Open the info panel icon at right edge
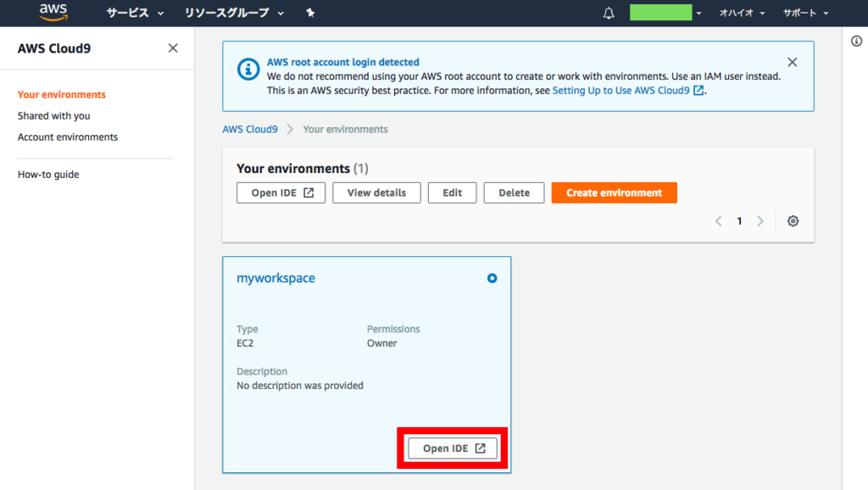Viewport: 868px width, 490px height. pyautogui.click(x=856, y=41)
